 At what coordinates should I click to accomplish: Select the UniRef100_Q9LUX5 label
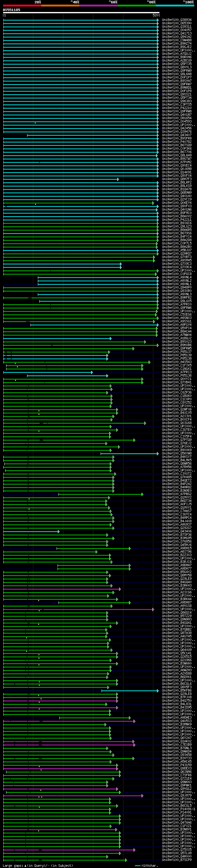(x=176, y=301)
